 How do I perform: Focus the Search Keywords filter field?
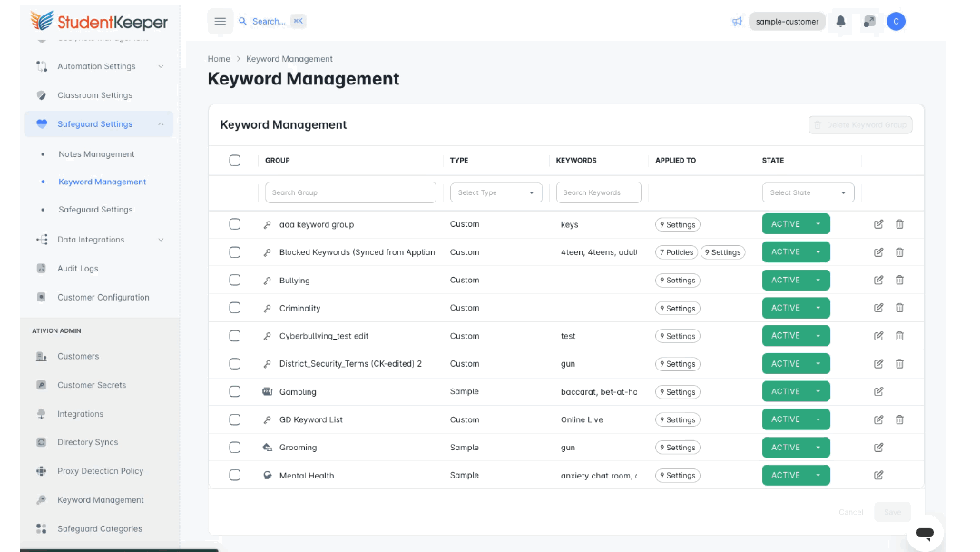coord(599,192)
